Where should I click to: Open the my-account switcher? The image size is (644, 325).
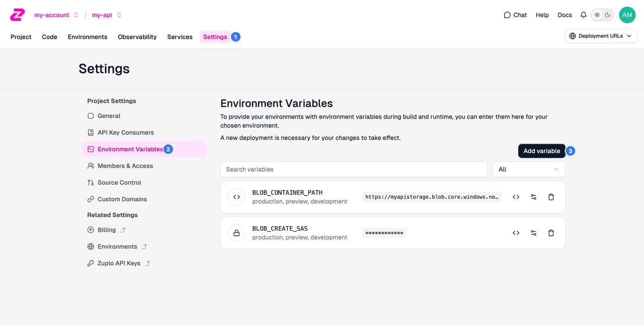(56, 15)
